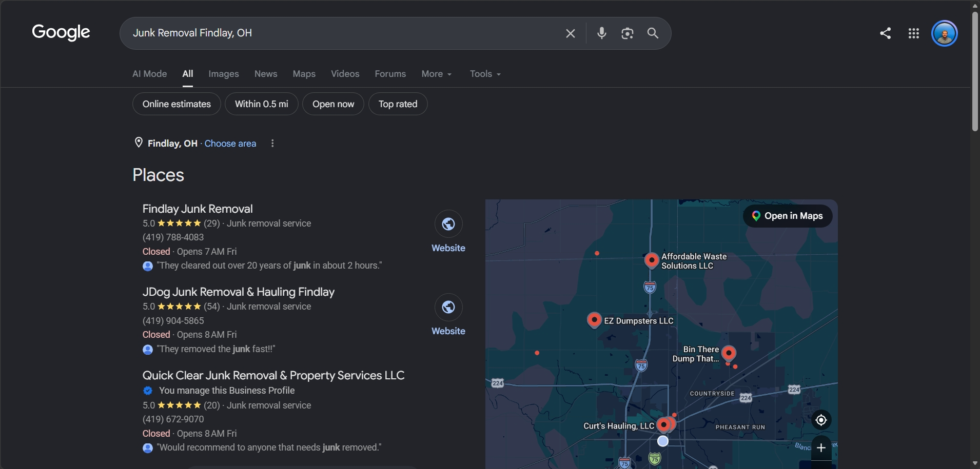Click the share icon in the header

point(885,33)
